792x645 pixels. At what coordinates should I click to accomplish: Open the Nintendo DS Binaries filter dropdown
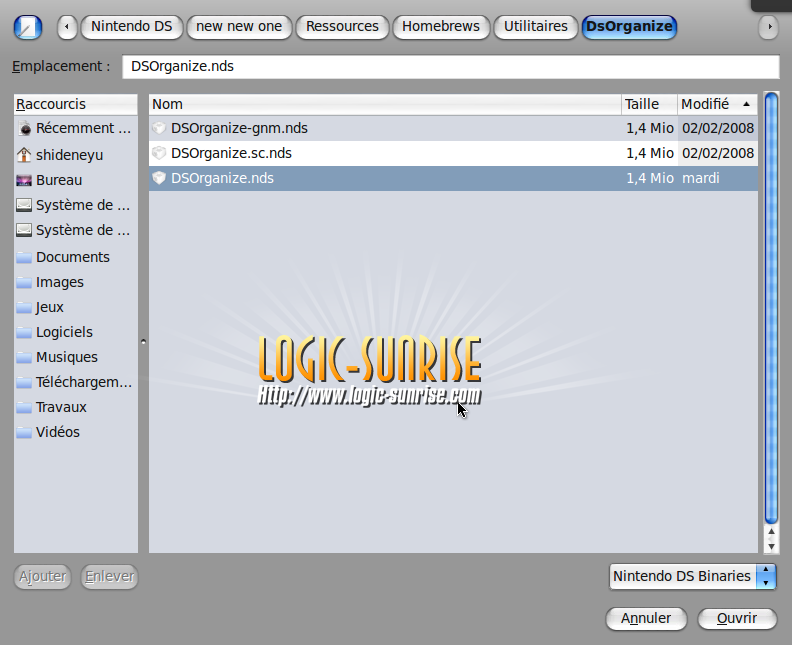tap(692, 576)
